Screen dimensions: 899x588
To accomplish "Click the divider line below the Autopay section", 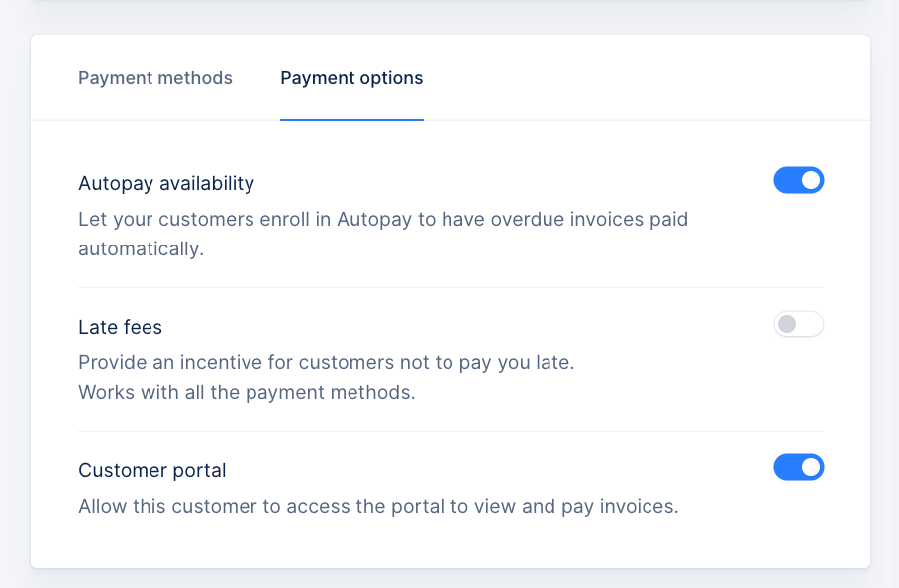I will pos(450,287).
